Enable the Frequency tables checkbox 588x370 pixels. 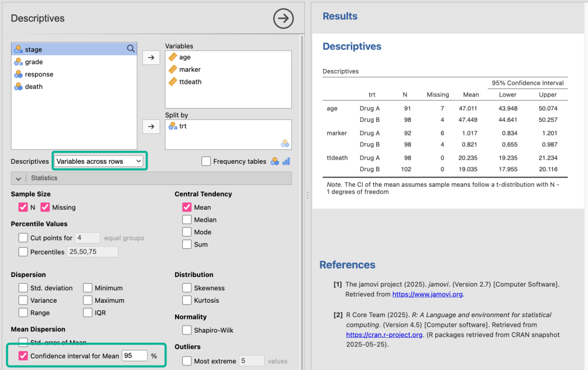point(206,161)
